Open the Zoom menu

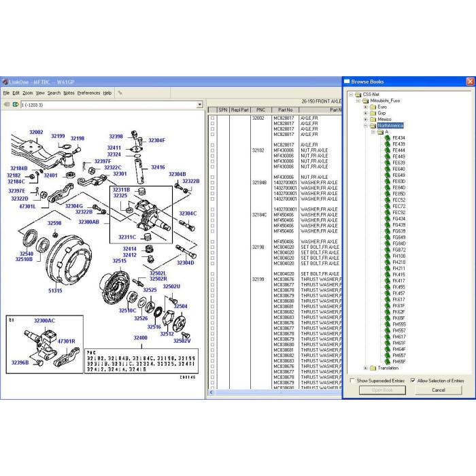tap(28, 93)
